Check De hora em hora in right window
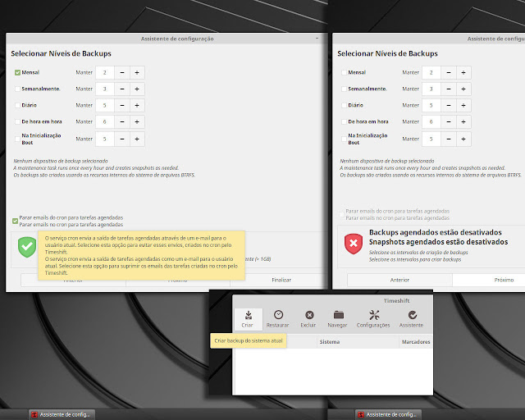The width and height of the screenshot is (525, 420). coord(344,121)
